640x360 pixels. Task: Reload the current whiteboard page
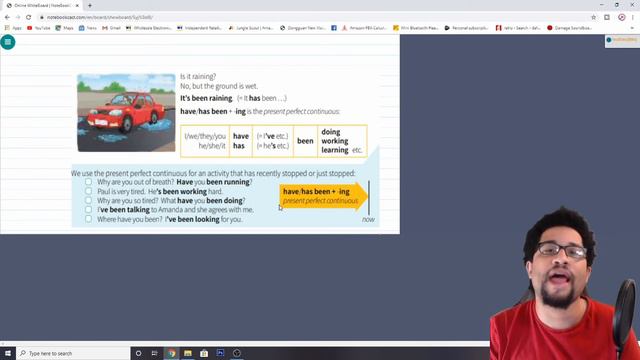point(29,17)
